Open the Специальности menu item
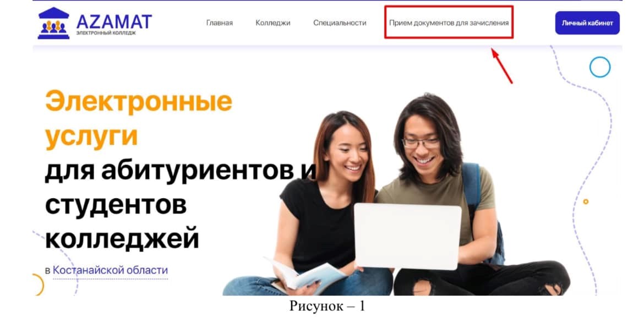Image resolution: width=644 pixels, height=317 pixels. tap(340, 23)
